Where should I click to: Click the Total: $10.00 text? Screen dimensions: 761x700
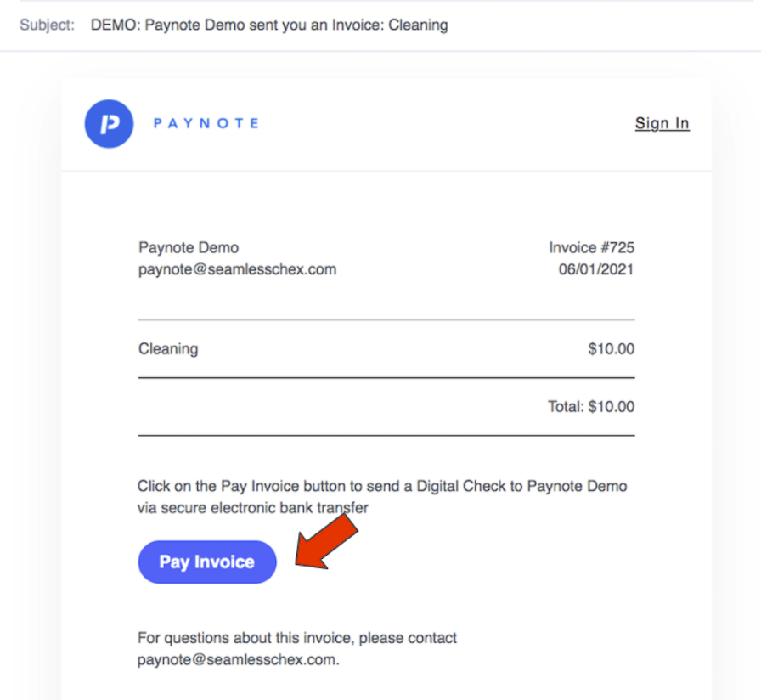coord(591,407)
